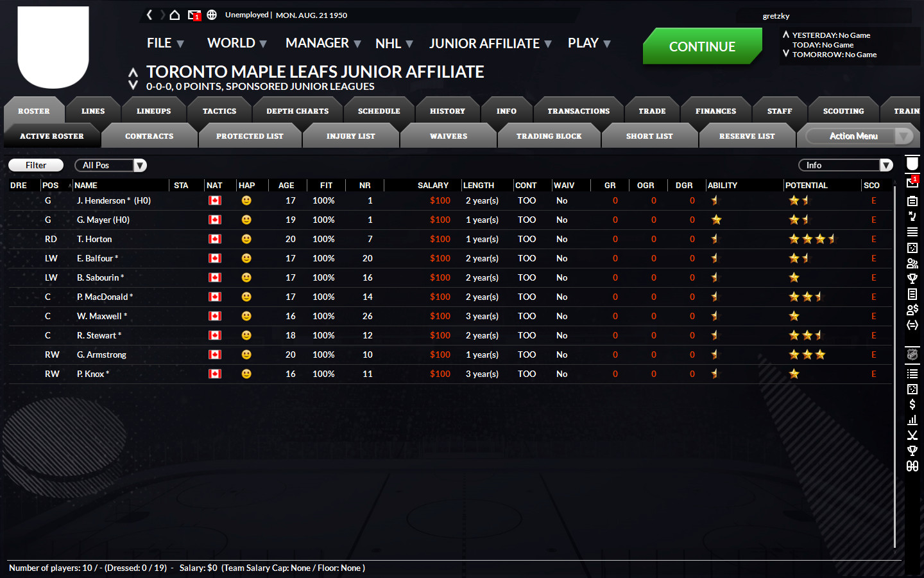
Task: Expand the All Pos position dropdown
Action: [110, 166]
